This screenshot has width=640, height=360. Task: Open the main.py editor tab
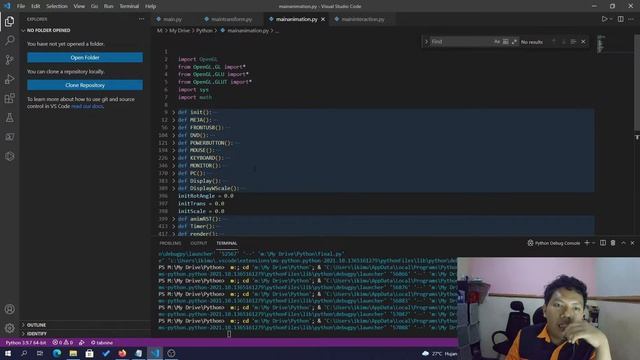click(x=172, y=19)
